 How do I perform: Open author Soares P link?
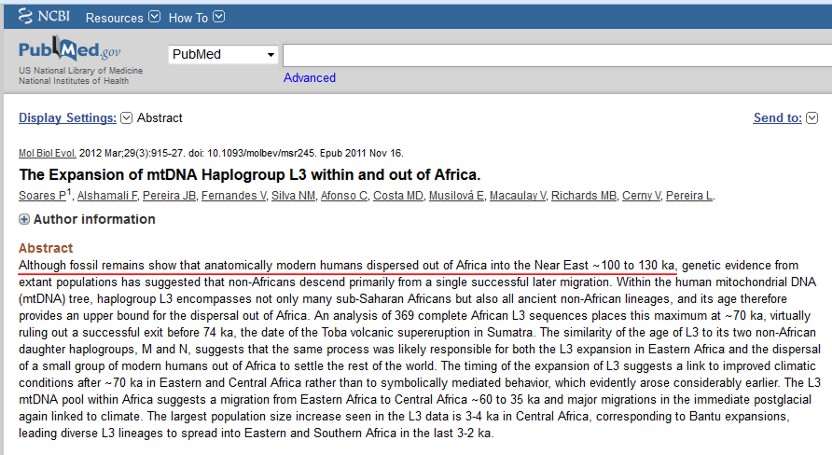[x=42, y=195]
